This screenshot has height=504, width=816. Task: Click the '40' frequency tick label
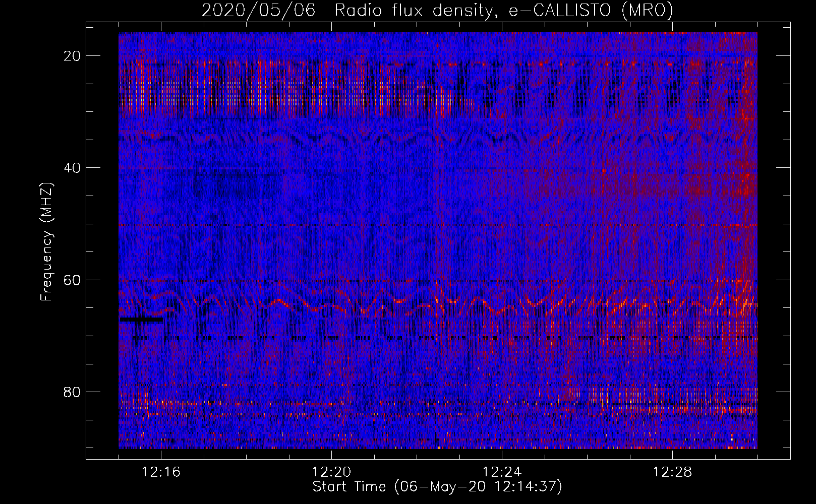[x=73, y=168]
